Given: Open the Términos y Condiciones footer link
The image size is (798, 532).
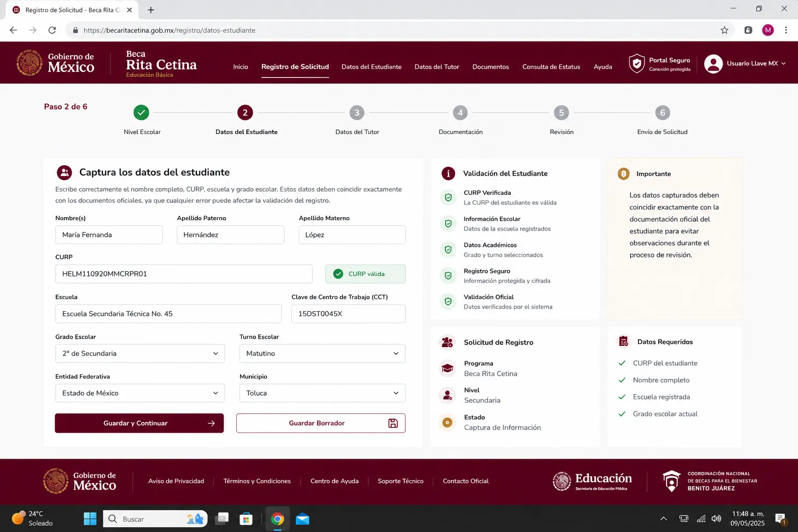Looking at the screenshot, I should pos(257,481).
